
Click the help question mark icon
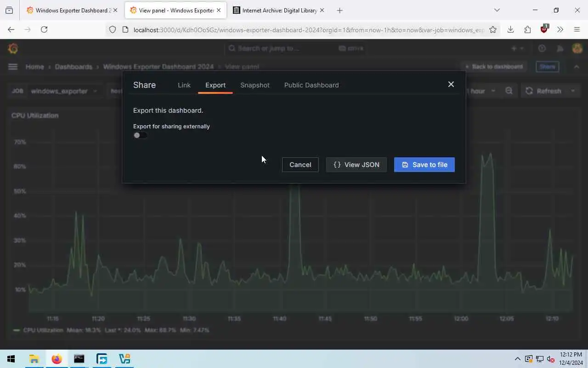pyautogui.click(x=542, y=48)
